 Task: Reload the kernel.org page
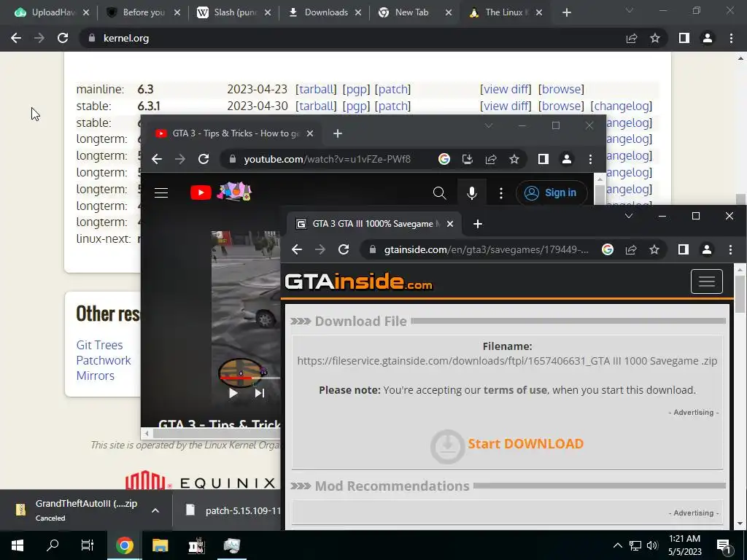(x=63, y=38)
